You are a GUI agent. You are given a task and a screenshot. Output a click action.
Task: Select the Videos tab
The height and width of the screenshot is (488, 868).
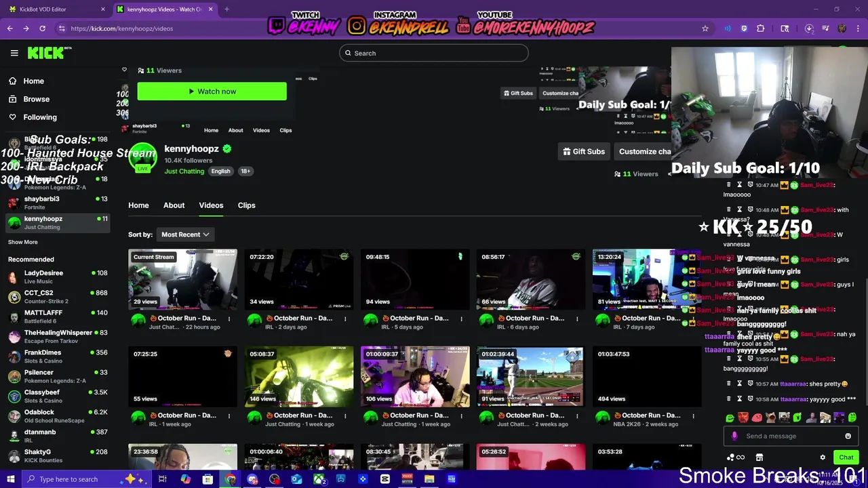(x=211, y=205)
